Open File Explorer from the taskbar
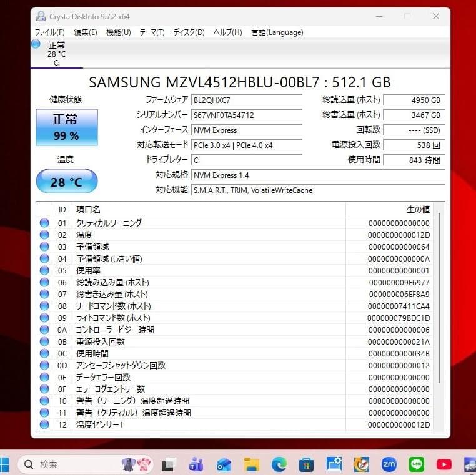The height and width of the screenshot is (475, 476). pyautogui.click(x=251, y=464)
